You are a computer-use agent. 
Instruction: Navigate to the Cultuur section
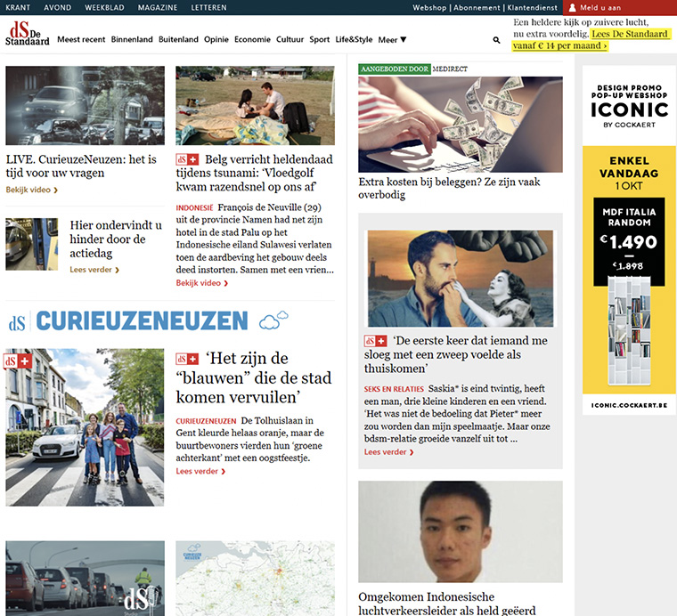290,39
